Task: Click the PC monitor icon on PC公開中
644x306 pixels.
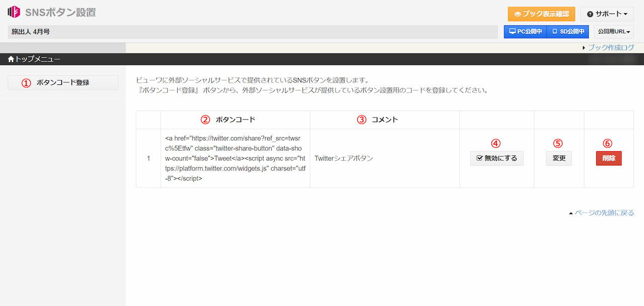Action: [511, 31]
